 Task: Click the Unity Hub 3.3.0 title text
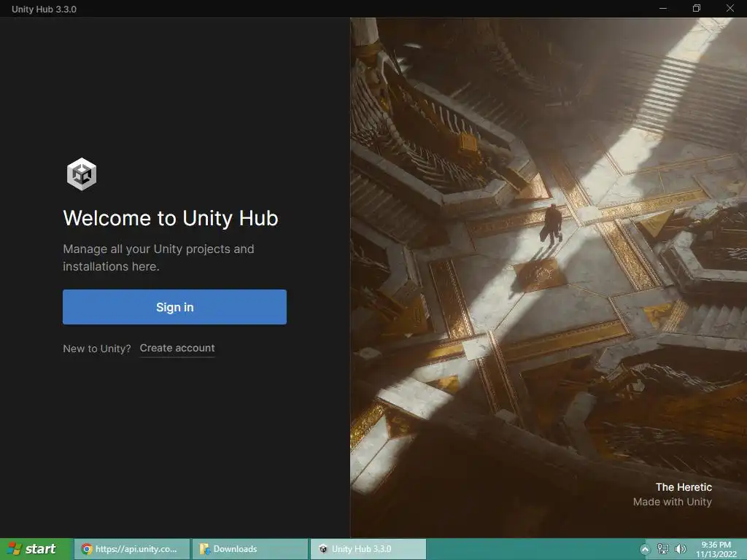(x=44, y=9)
